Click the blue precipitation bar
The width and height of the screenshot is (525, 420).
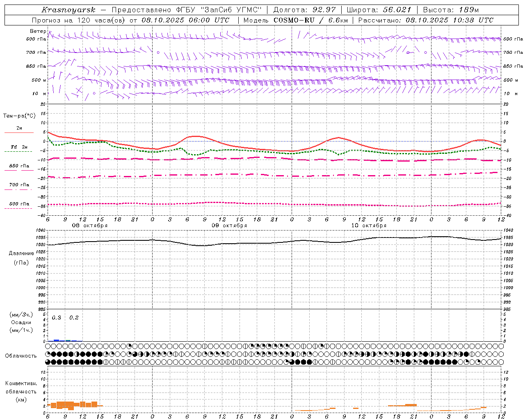tap(57, 340)
